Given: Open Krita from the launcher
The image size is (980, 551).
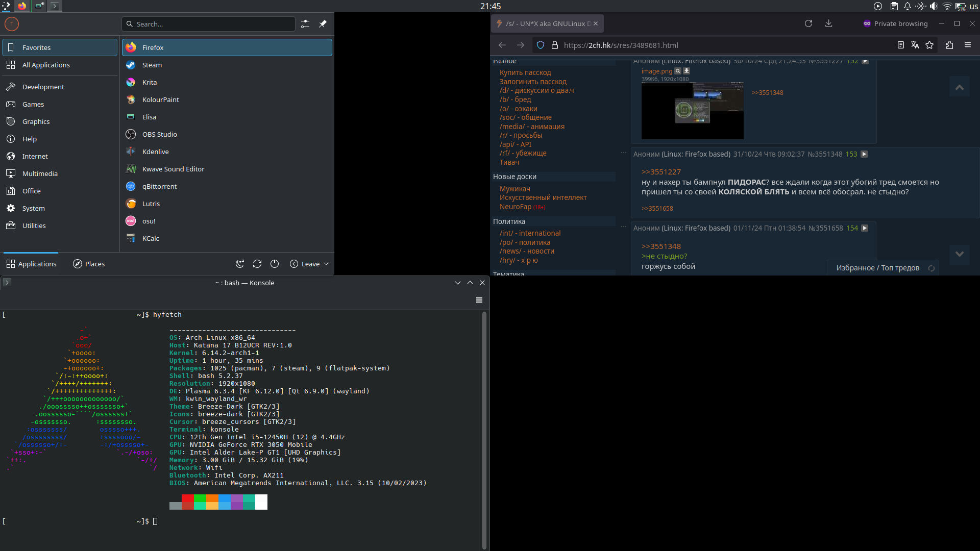Looking at the screenshot, I should (x=149, y=82).
